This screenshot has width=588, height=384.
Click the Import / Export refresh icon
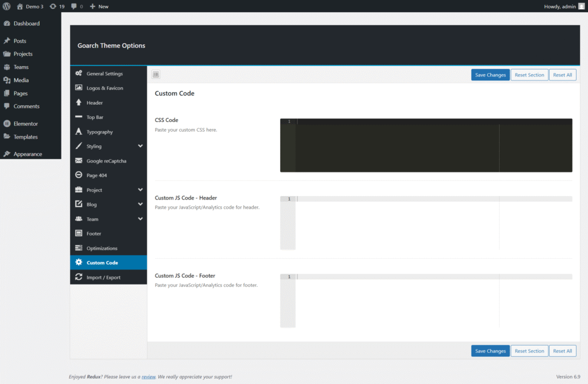[79, 277]
